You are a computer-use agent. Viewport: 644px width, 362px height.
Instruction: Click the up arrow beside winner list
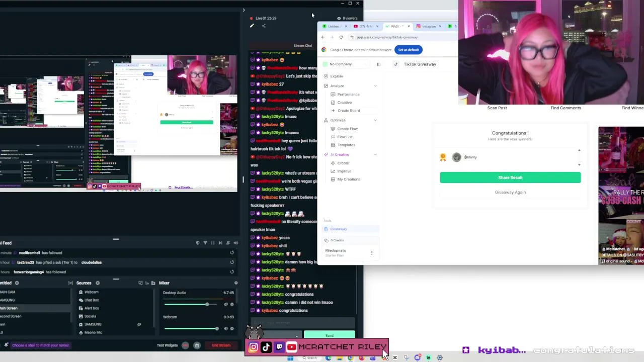click(x=579, y=150)
